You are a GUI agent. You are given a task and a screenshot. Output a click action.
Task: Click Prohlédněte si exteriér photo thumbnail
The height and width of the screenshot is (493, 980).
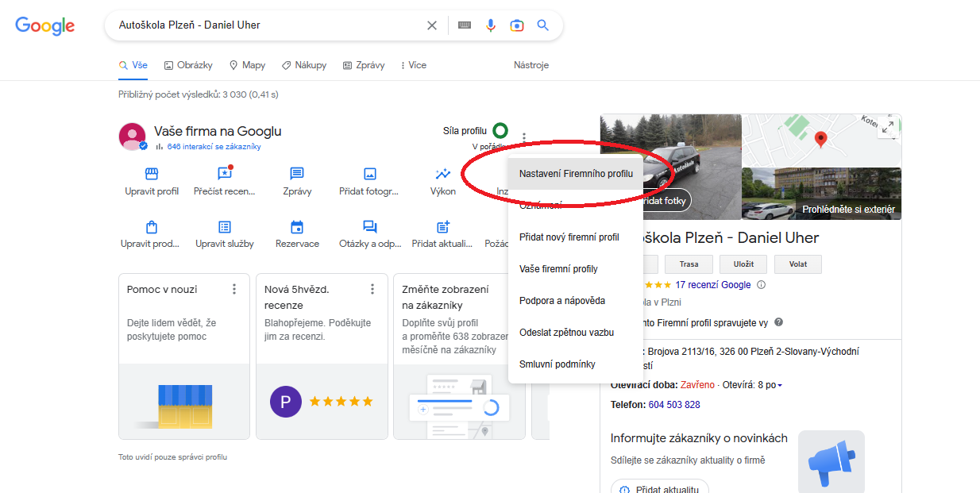coord(821,194)
